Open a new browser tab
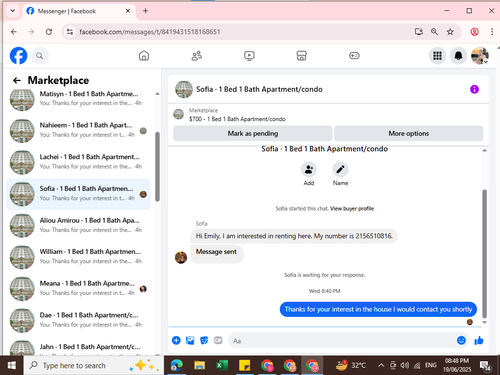This screenshot has height=375, width=500. (x=145, y=11)
